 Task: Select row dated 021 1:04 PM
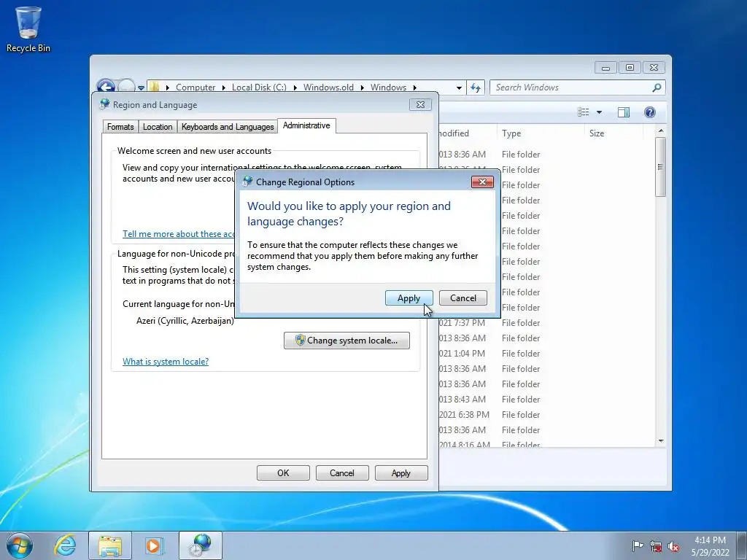[547, 354]
